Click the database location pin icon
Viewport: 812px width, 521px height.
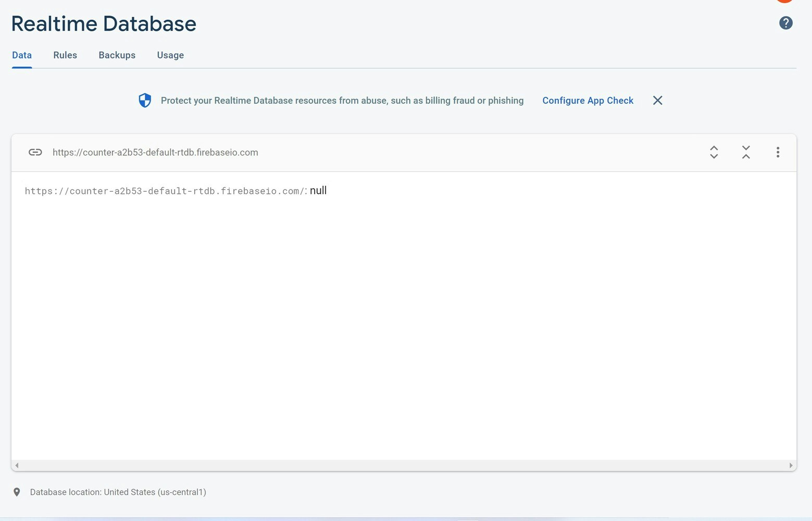pos(17,492)
